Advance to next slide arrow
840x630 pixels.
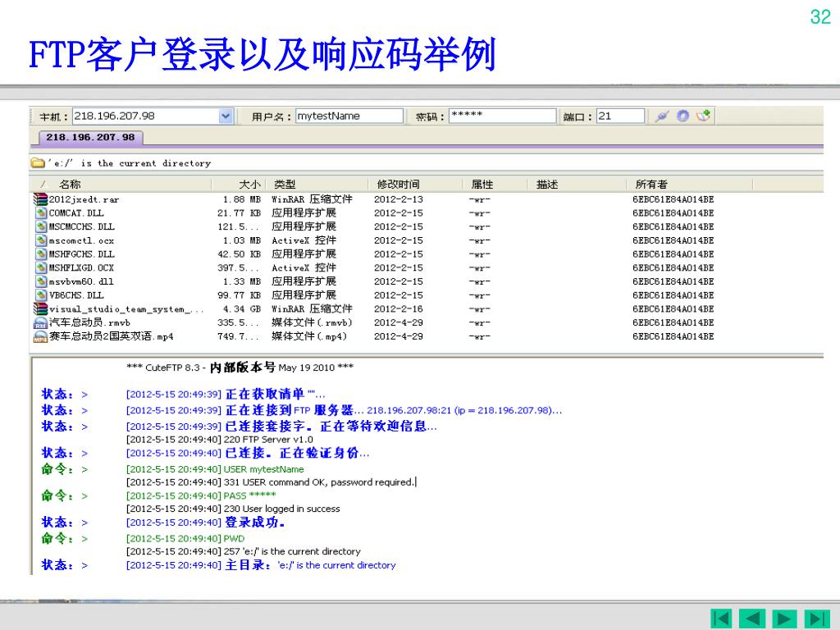tap(785, 618)
